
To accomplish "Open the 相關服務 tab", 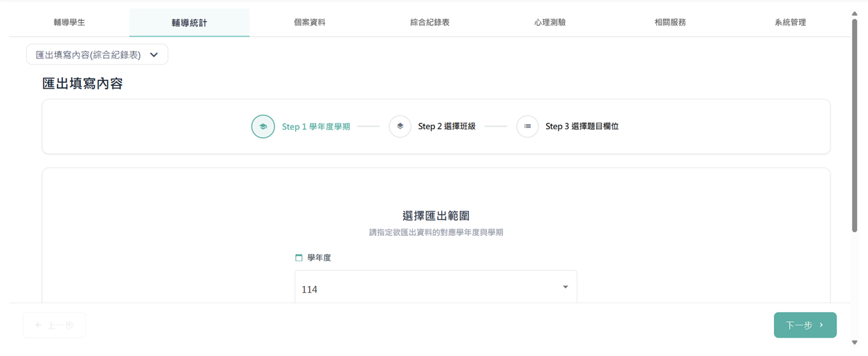I will (670, 22).
